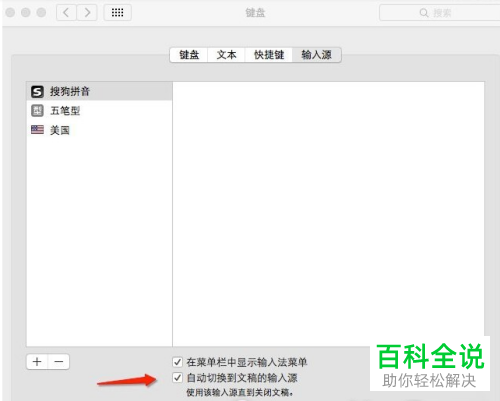Add an input source with plus
Viewport: 500px width, 401px height.
[37, 362]
